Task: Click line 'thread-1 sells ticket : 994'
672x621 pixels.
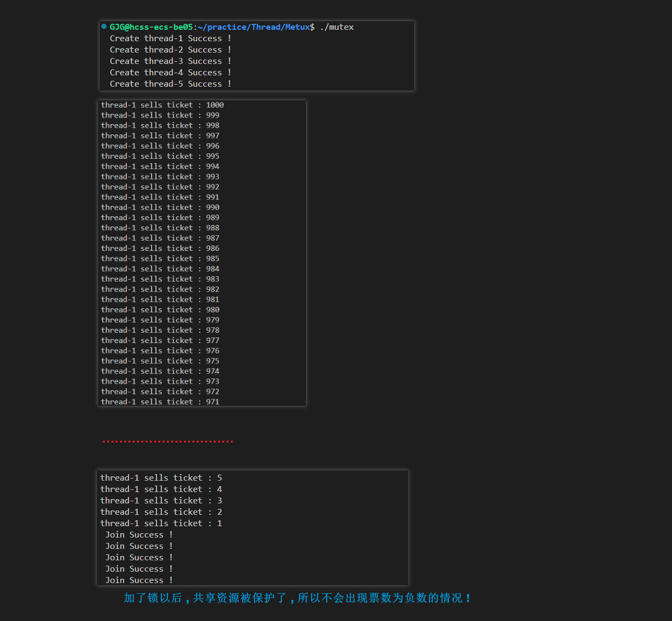Action: 160,167
